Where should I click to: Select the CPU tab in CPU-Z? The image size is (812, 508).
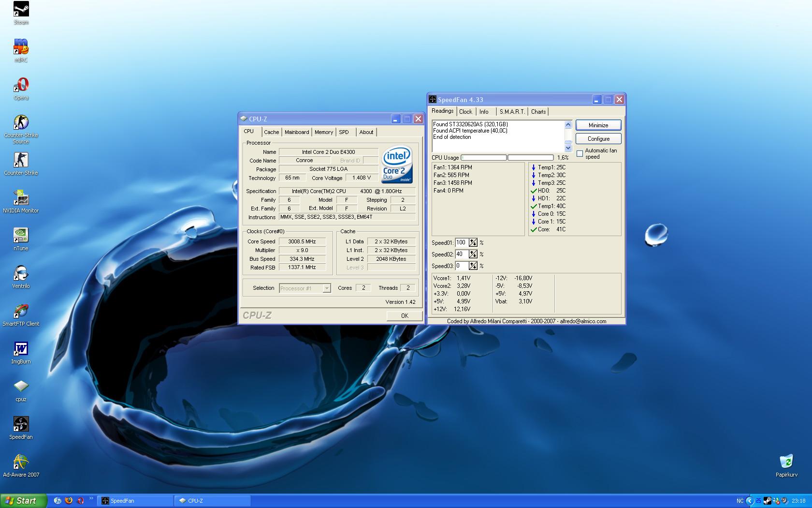(x=249, y=131)
